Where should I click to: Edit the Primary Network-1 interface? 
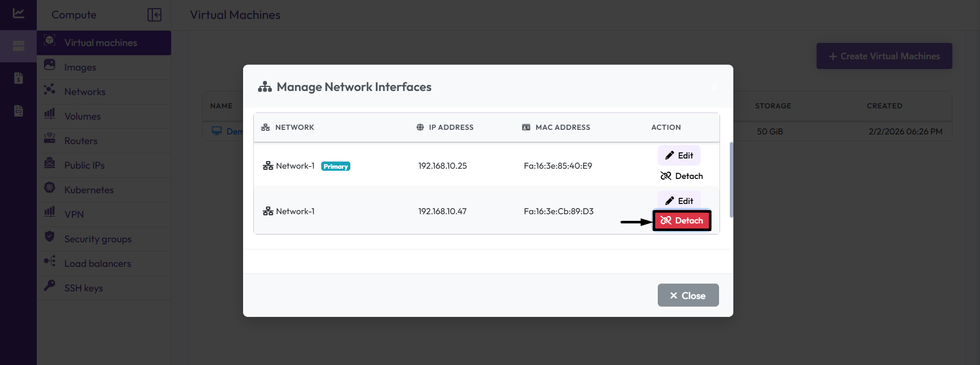(679, 155)
